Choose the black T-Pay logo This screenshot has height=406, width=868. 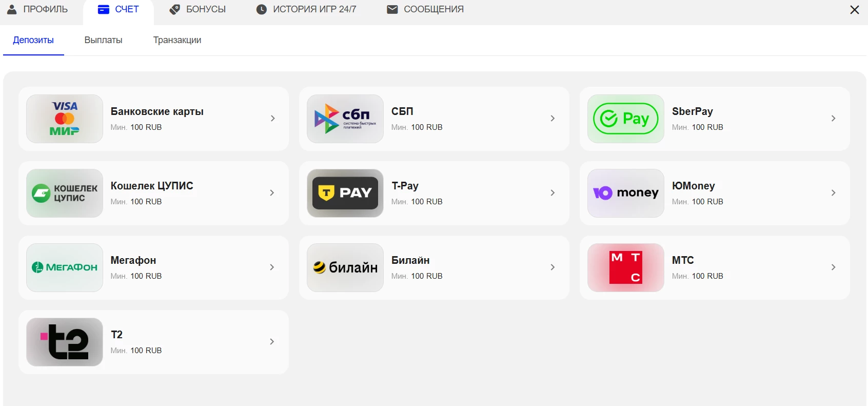click(345, 193)
